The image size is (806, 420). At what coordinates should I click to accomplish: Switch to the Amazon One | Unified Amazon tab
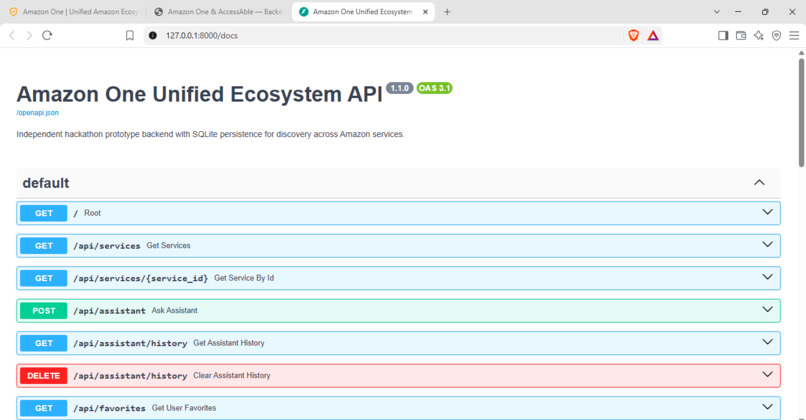[74, 12]
